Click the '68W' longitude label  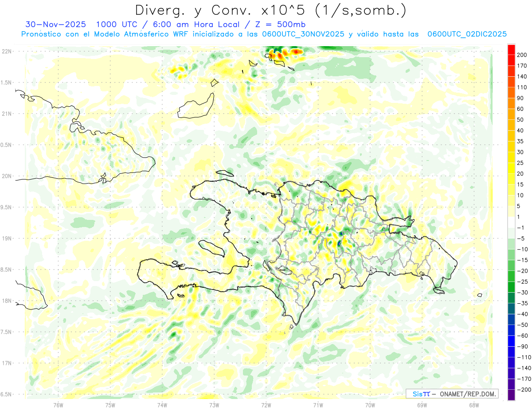click(474, 405)
